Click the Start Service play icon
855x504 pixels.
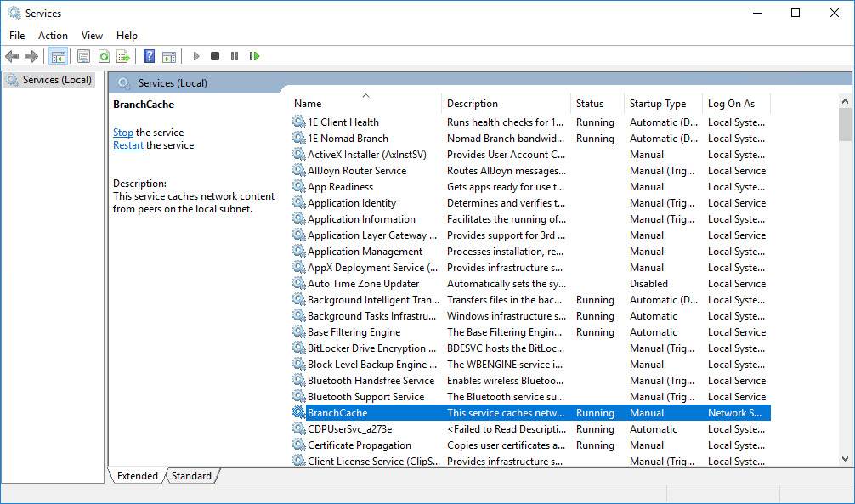point(196,56)
